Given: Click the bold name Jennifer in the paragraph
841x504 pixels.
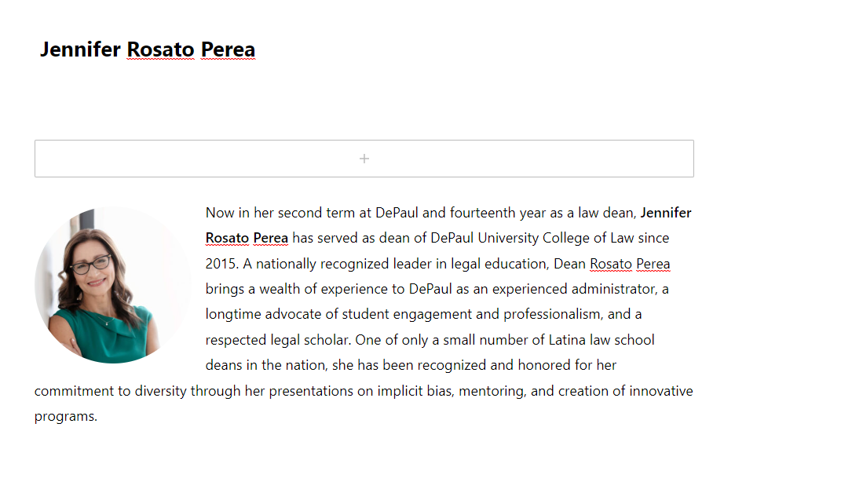Looking at the screenshot, I should tap(666, 213).
